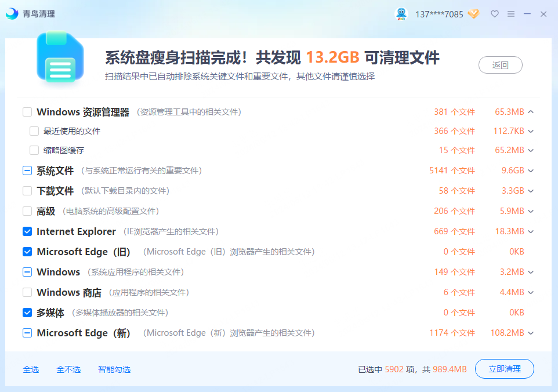558x392 pixels.
Task: Expand the Microsoft Edge（新） 108.2MB chevron
Action: (x=531, y=333)
